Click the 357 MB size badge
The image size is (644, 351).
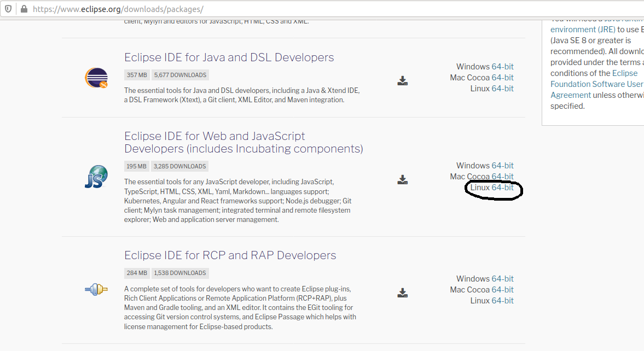(x=137, y=75)
